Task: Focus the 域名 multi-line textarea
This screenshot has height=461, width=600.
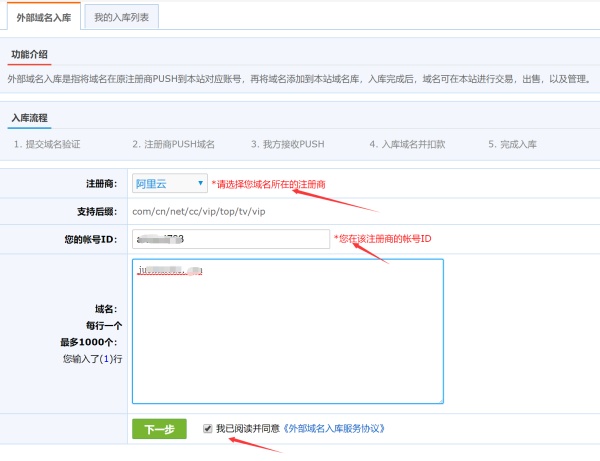Action: point(288,331)
